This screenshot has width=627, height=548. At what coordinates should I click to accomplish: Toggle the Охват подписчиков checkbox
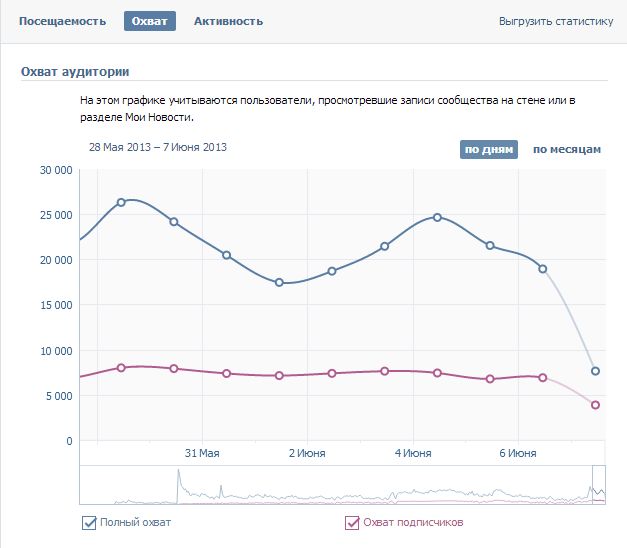[352, 522]
